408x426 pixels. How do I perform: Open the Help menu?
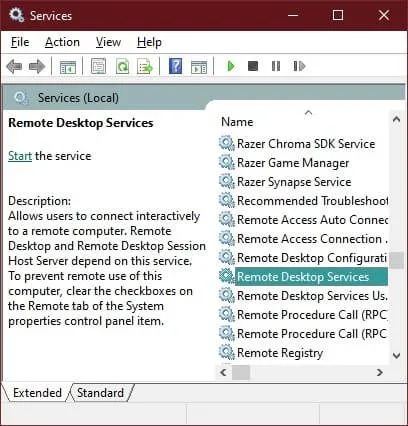149,42
